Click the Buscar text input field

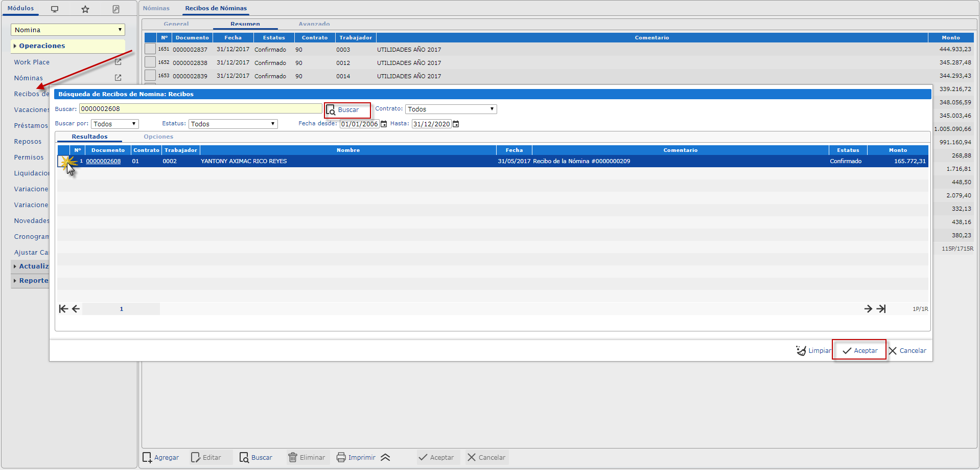coord(200,109)
